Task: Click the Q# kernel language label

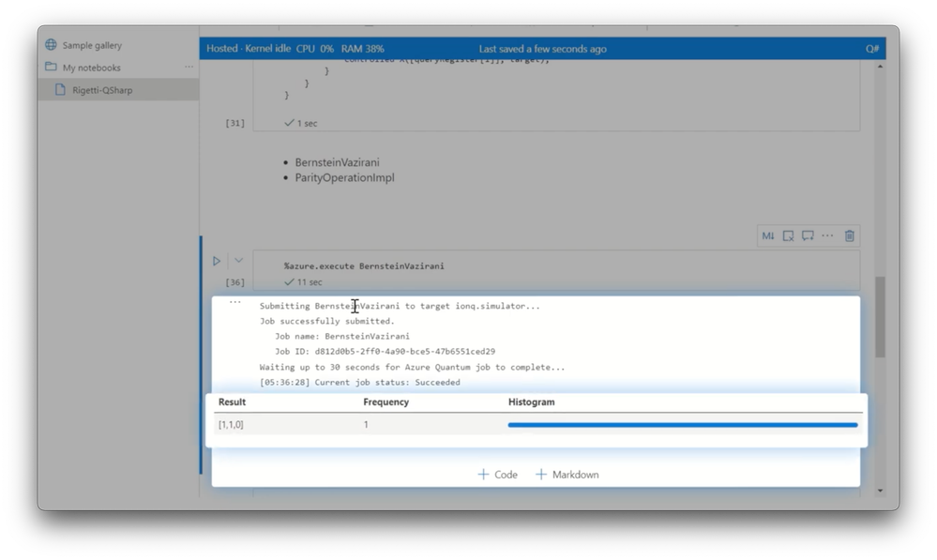Action: click(x=872, y=49)
